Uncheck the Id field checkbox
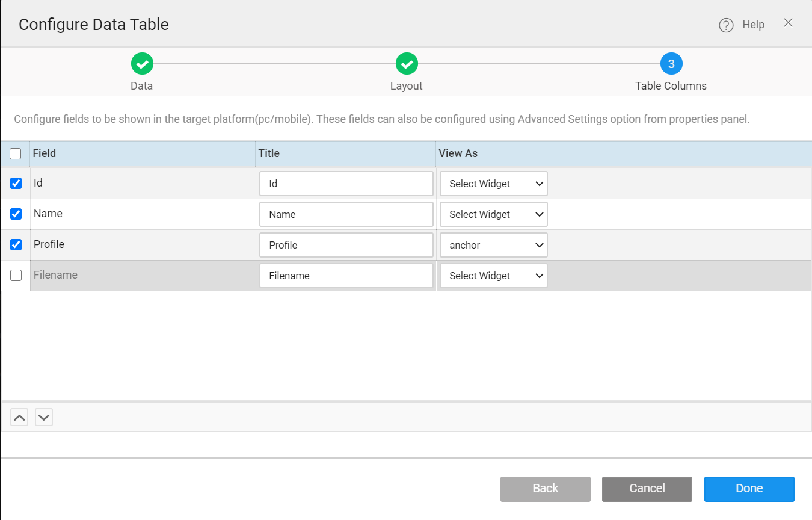 point(16,184)
